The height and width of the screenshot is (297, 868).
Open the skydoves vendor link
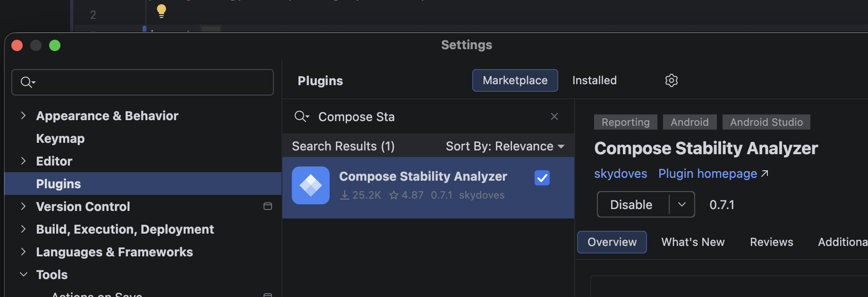[x=621, y=174]
